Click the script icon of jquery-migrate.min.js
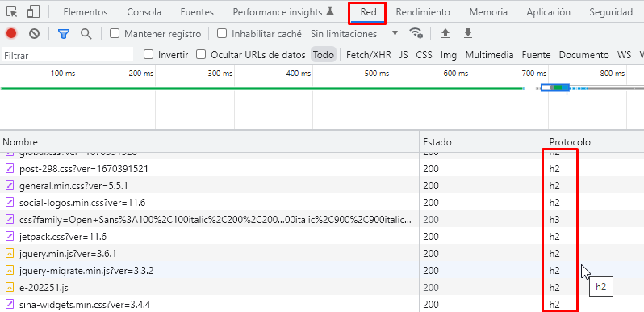This screenshot has height=312, width=644. (10, 271)
